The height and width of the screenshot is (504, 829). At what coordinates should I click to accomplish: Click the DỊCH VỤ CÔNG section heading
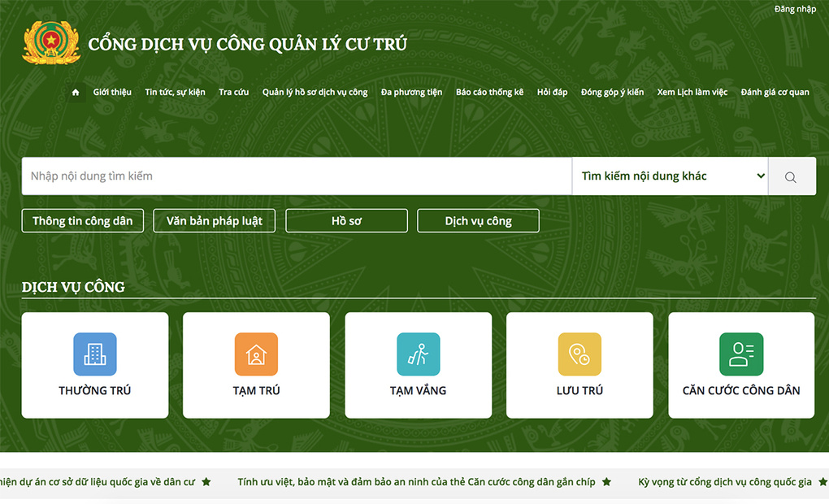pos(73,287)
